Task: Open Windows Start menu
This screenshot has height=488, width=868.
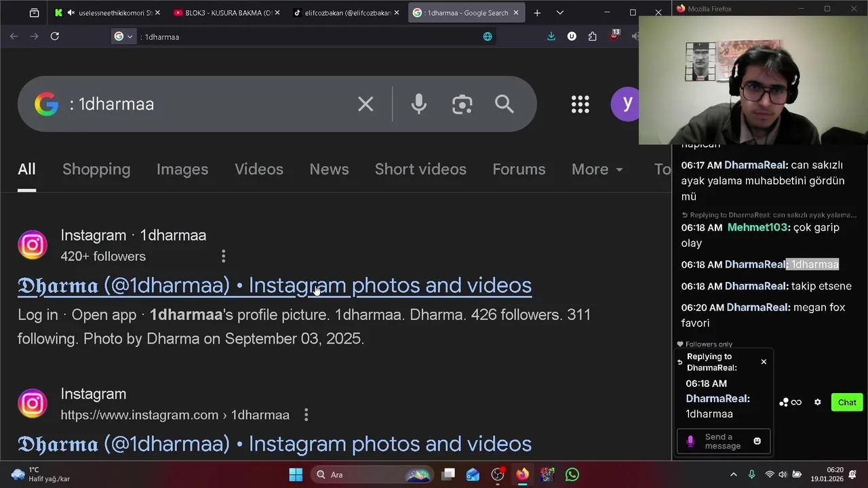Action: (x=296, y=474)
